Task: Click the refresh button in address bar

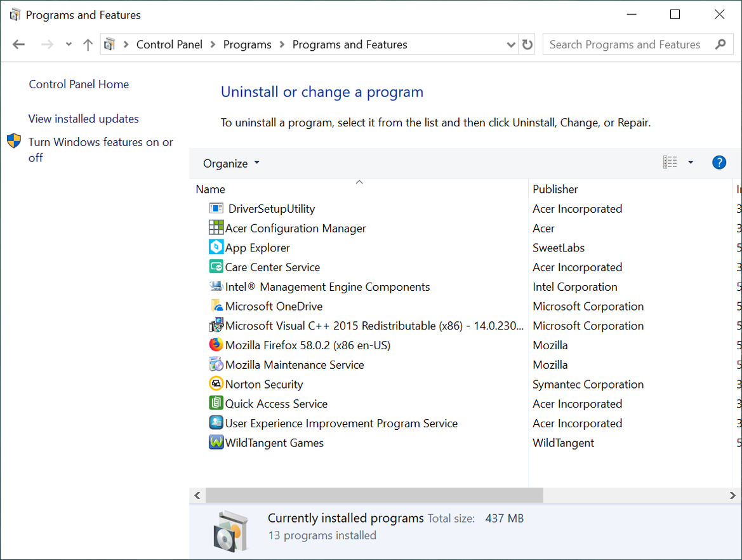Action: point(527,44)
